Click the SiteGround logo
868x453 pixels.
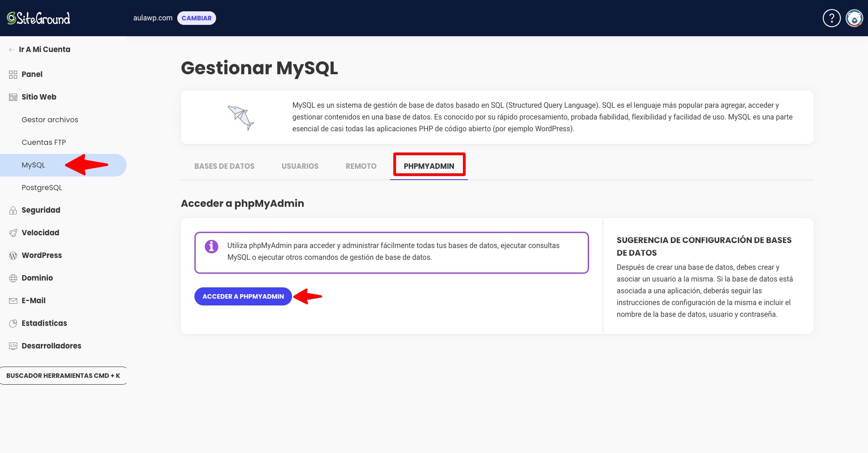(x=38, y=18)
